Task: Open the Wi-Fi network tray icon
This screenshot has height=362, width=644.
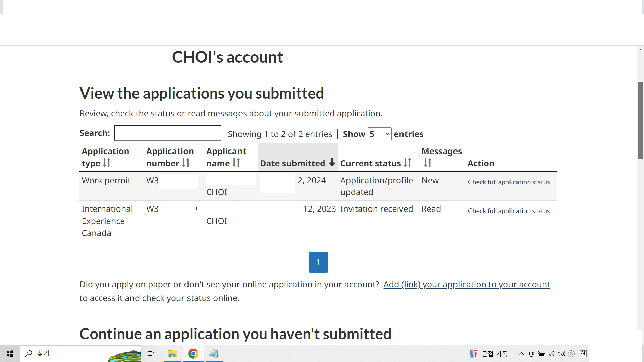Action: [x=551, y=354]
